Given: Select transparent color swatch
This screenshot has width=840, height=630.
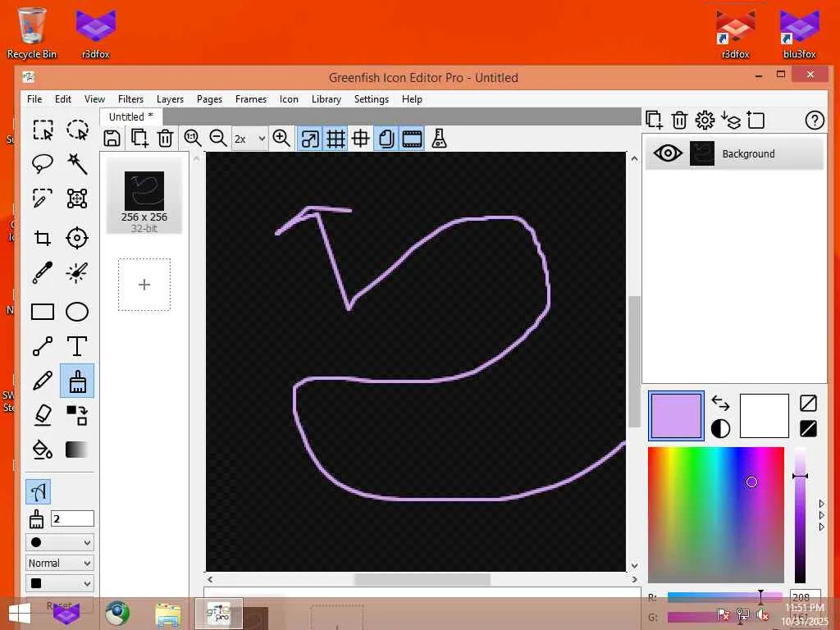Looking at the screenshot, I should point(808,403).
